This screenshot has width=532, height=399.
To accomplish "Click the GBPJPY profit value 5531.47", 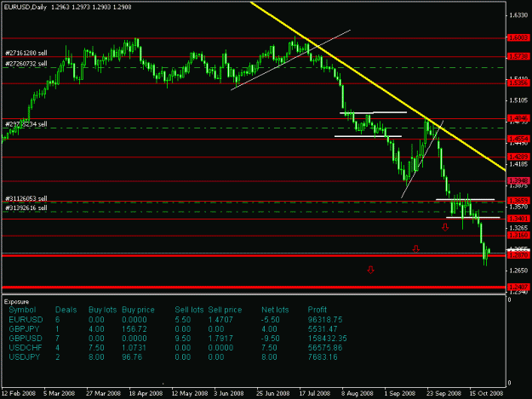I will (323, 329).
